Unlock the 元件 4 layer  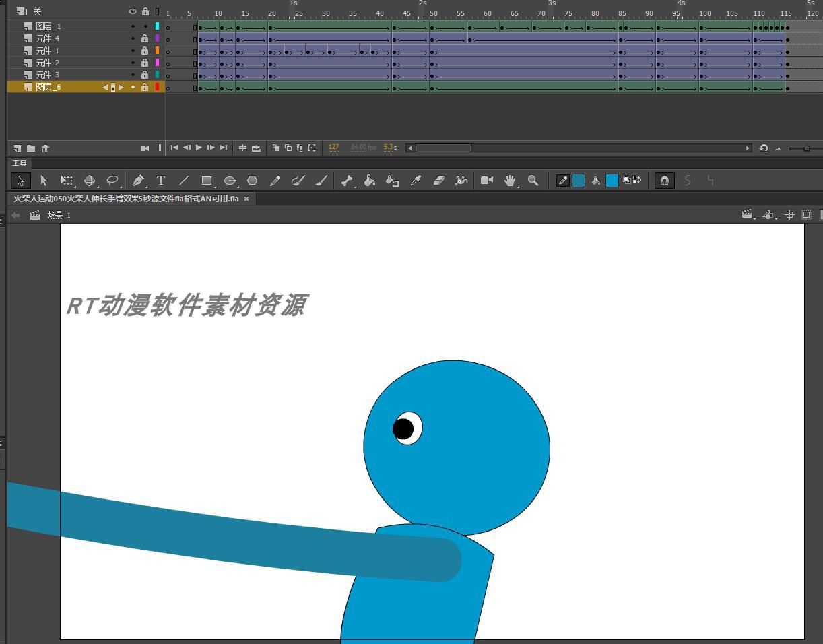point(145,38)
